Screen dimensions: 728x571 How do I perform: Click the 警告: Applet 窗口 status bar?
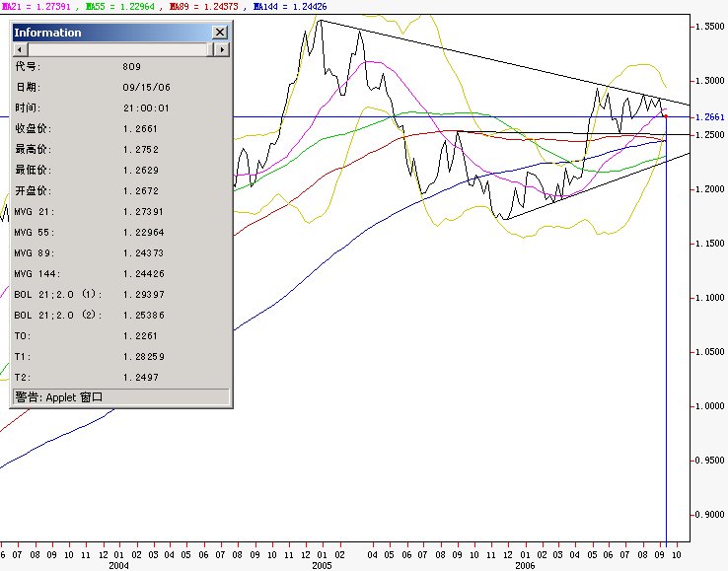pyautogui.click(x=120, y=396)
